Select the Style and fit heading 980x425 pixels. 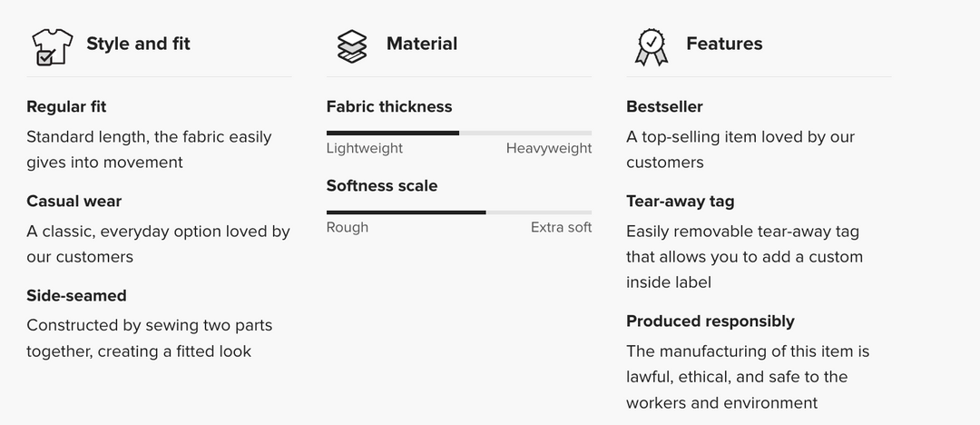point(138,44)
